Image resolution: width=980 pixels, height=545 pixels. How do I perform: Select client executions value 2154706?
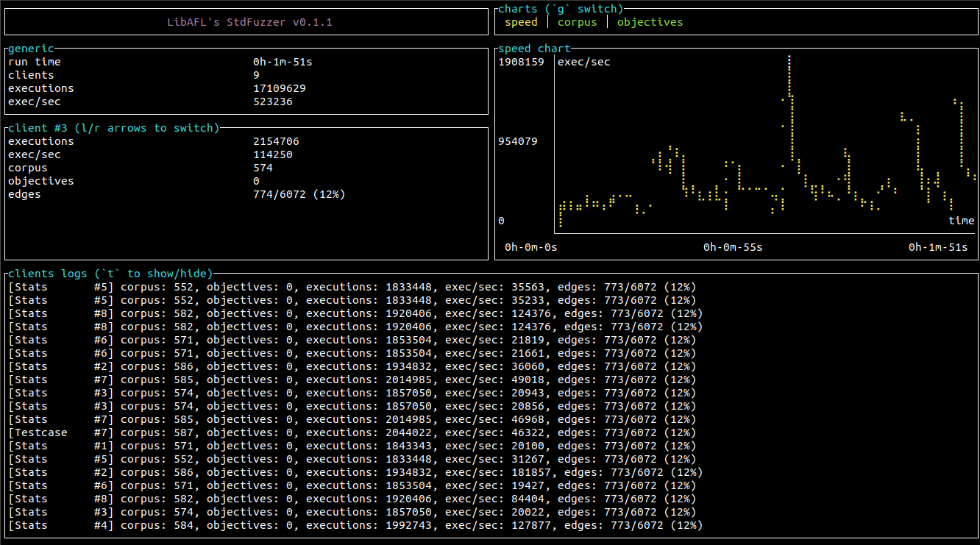(276, 141)
